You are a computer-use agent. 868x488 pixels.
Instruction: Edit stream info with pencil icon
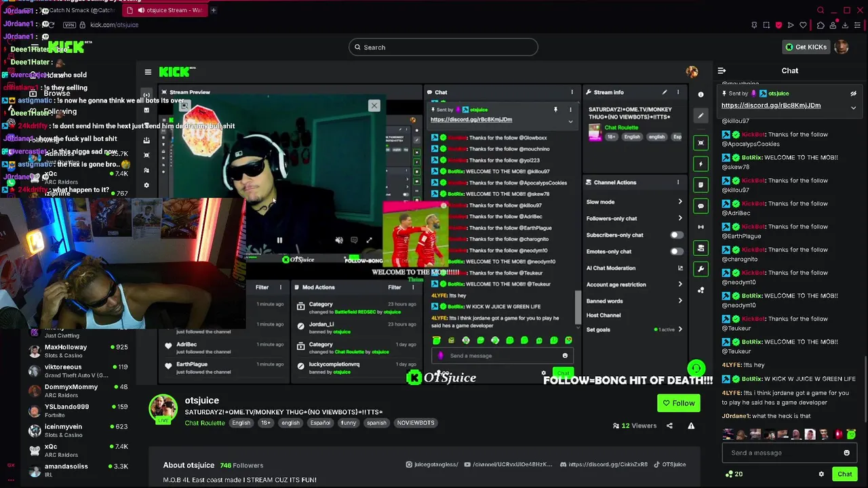[x=665, y=92]
